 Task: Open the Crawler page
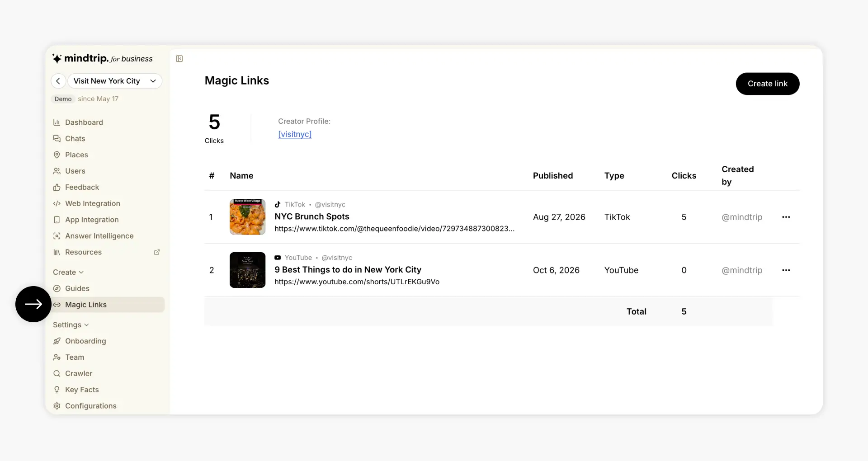coord(79,374)
